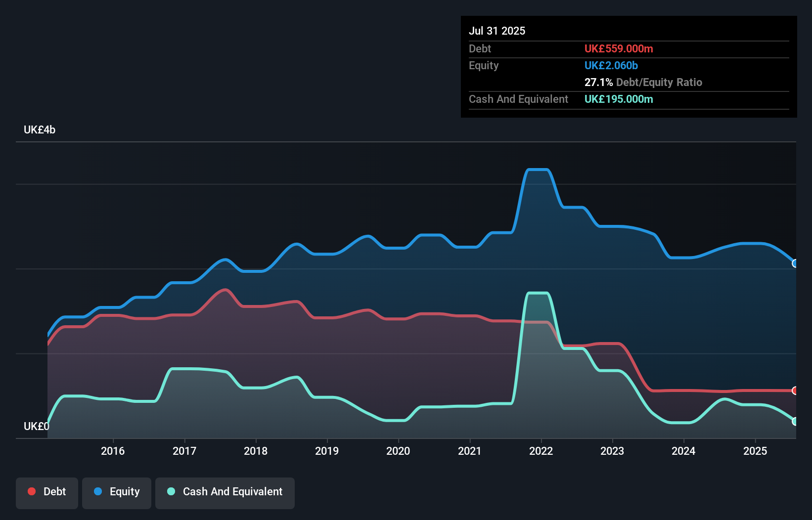Expand the Jul 31 2025 tooltip panel
Image resolution: width=812 pixels, height=520 pixels.
[496, 31]
